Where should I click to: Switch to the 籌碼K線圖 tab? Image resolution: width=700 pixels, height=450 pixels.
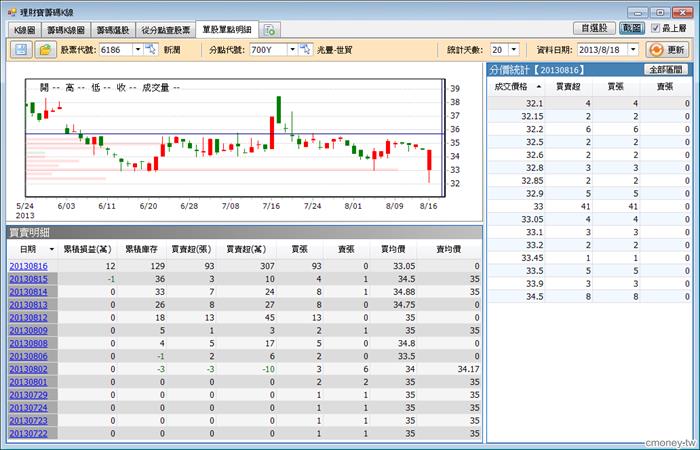pos(66,30)
